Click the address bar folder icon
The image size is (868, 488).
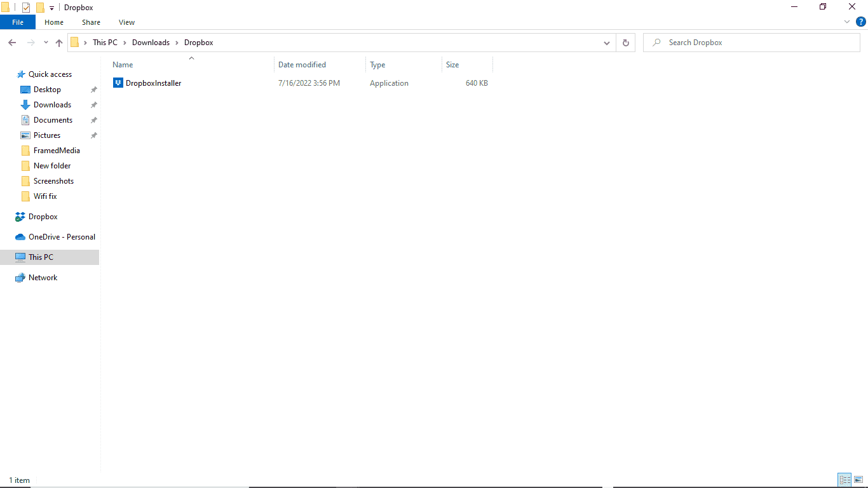click(75, 43)
